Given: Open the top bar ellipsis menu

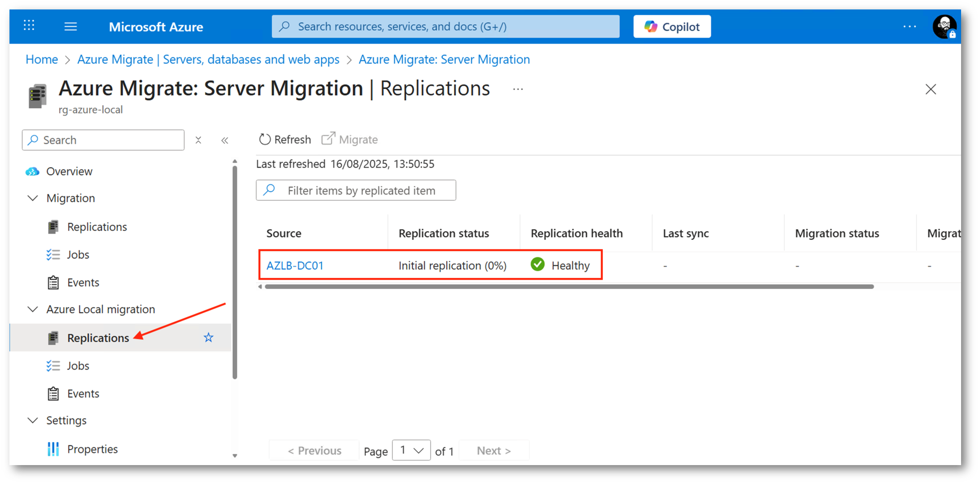Looking at the screenshot, I should pyautogui.click(x=909, y=27).
